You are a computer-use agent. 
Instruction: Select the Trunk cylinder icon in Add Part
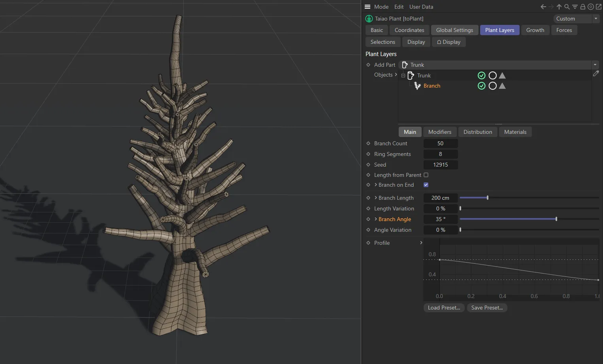(405, 65)
